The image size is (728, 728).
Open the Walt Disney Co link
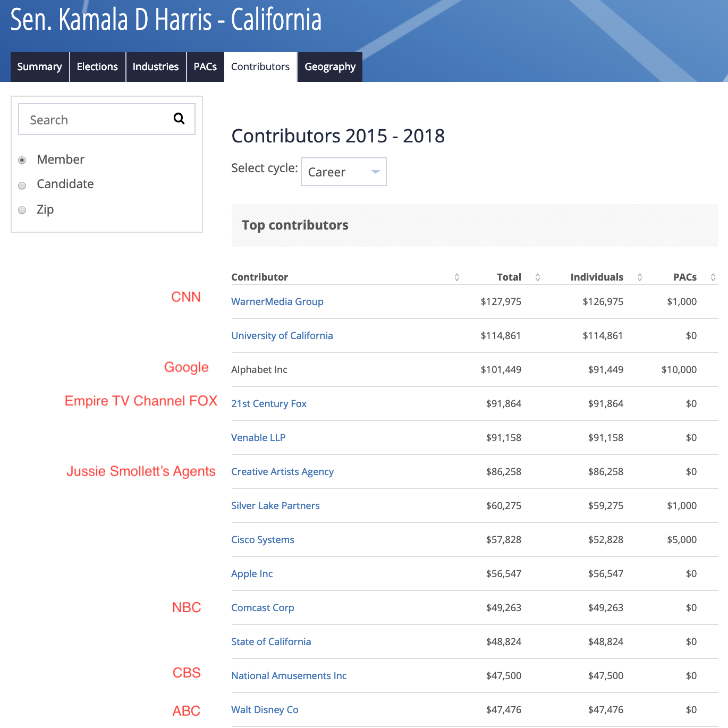265,710
